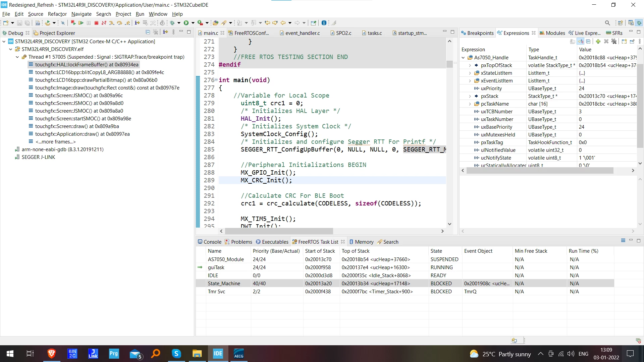Select the SFRs view tab
644x362 pixels.
click(614, 33)
